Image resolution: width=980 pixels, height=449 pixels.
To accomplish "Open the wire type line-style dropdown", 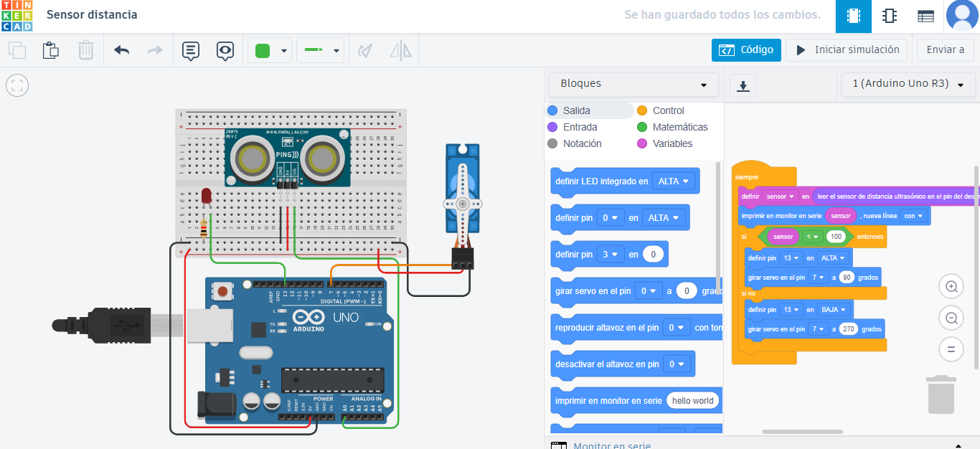I will 320,50.
